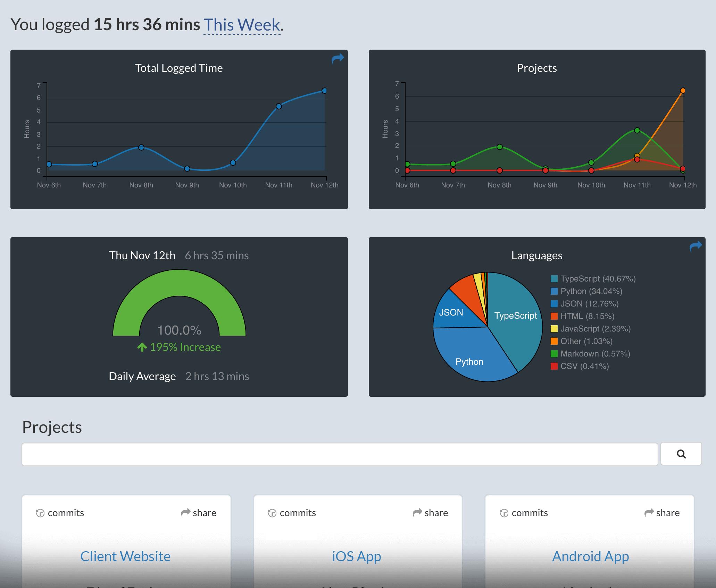Image resolution: width=716 pixels, height=588 pixels.
Task: Focus the Projects search input field
Action: (x=340, y=454)
